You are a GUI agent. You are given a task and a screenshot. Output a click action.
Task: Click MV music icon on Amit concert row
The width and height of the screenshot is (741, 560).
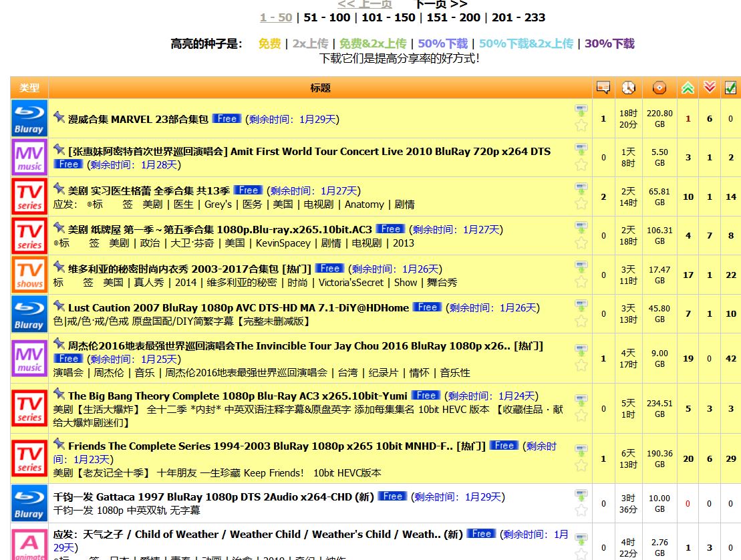(x=29, y=157)
